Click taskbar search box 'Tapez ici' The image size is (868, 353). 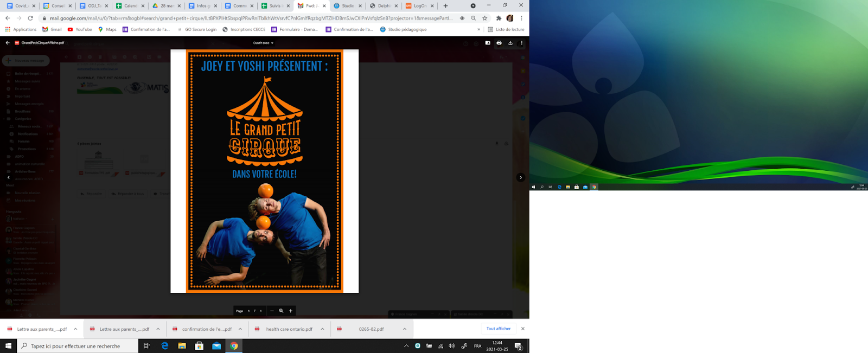pos(78,346)
